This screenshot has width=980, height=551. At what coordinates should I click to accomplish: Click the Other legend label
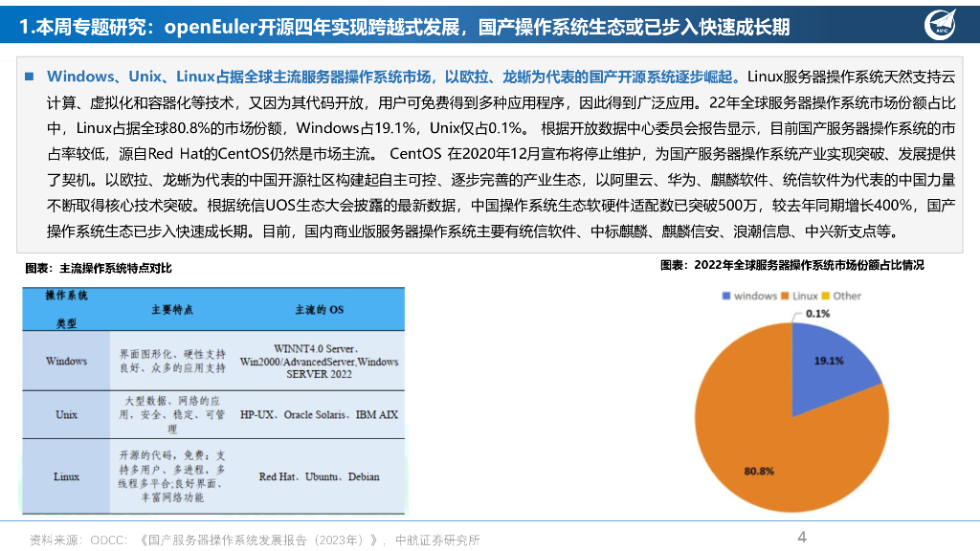847,296
